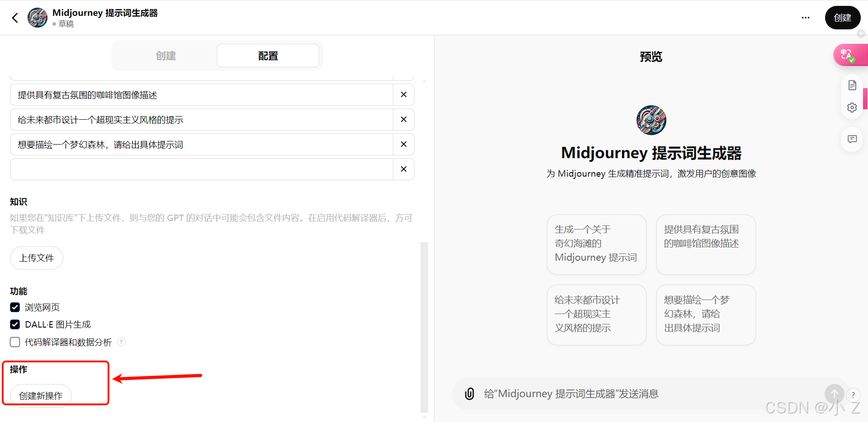
Task: Open the gear settings icon in sidebar
Action: click(x=852, y=108)
